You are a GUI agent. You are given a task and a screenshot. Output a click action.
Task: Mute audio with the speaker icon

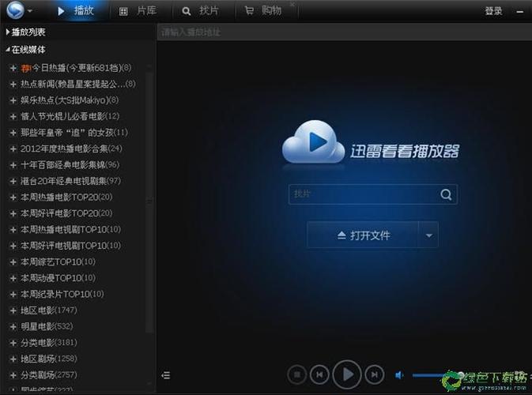pos(399,375)
